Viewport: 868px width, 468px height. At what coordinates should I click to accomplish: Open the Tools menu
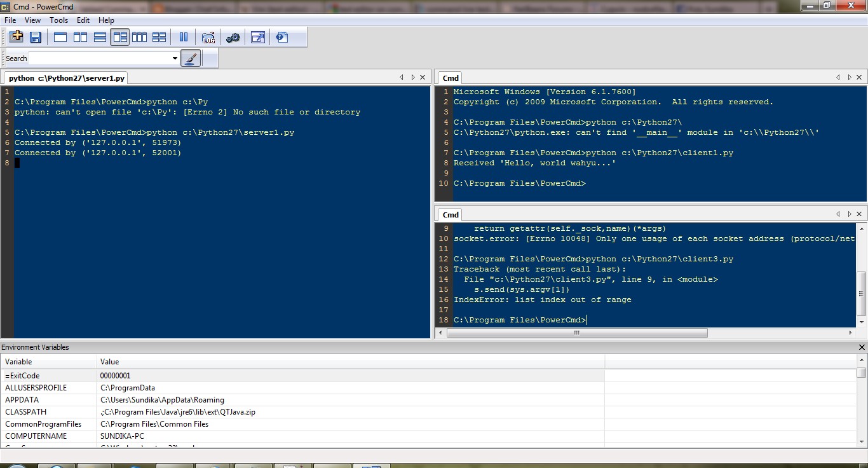[58, 20]
